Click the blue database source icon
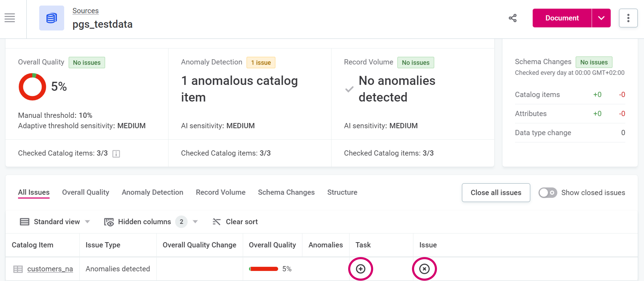The height and width of the screenshot is (281, 644). point(51,18)
